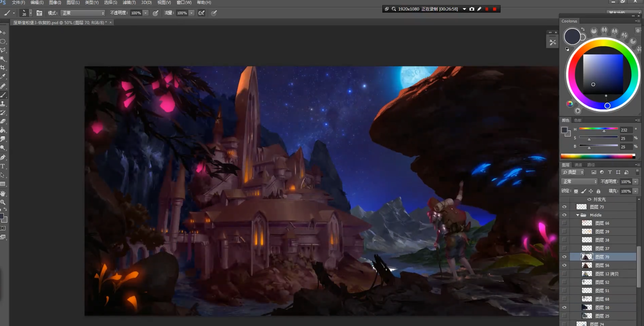
Task: Open the brush panel toggle icon
Action: (x=39, y=13)
